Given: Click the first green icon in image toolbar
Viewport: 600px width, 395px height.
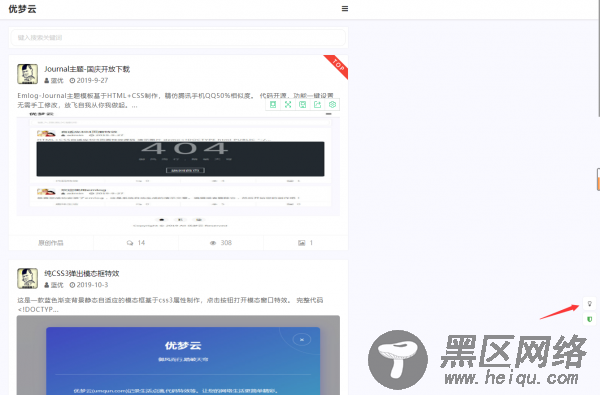Looking at the screenshot, I should tap(273, 104).
